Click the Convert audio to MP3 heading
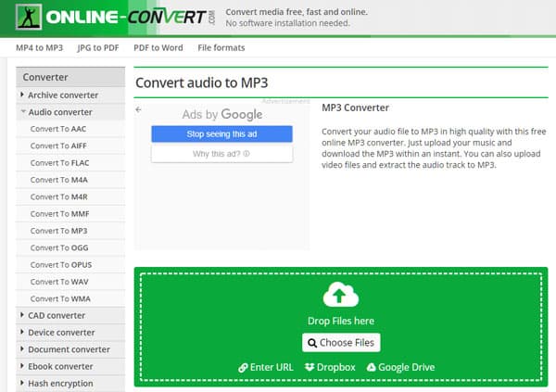 click(201, 82)
